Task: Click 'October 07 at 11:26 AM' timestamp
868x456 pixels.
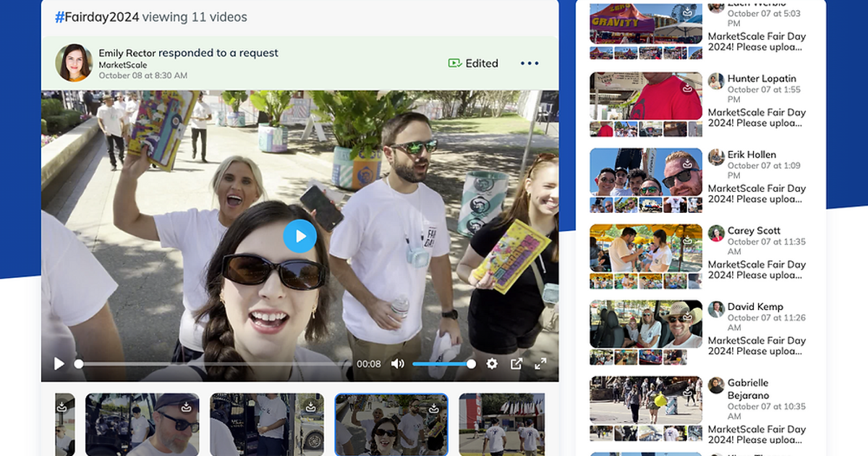Action: point(767,323)
